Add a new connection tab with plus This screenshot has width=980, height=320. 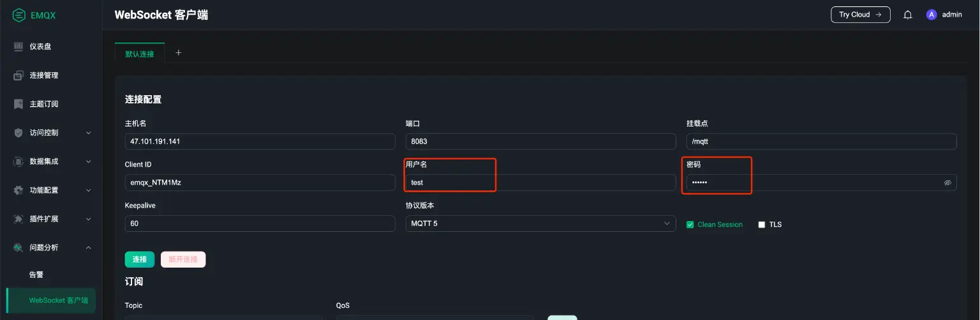[179, 53]
